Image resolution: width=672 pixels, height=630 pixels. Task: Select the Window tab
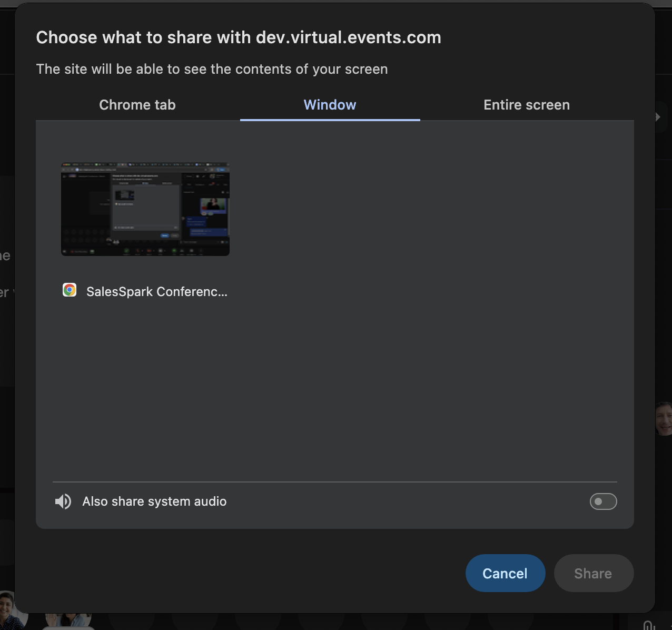[330, 105]
